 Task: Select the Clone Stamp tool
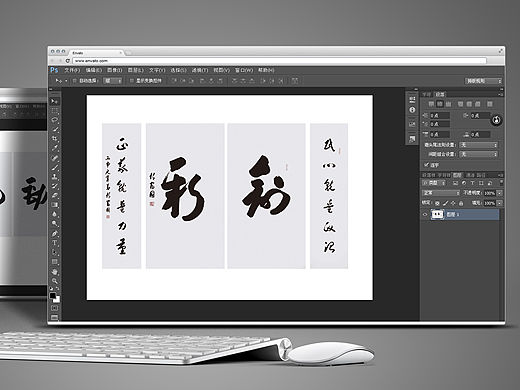point(54,177)
